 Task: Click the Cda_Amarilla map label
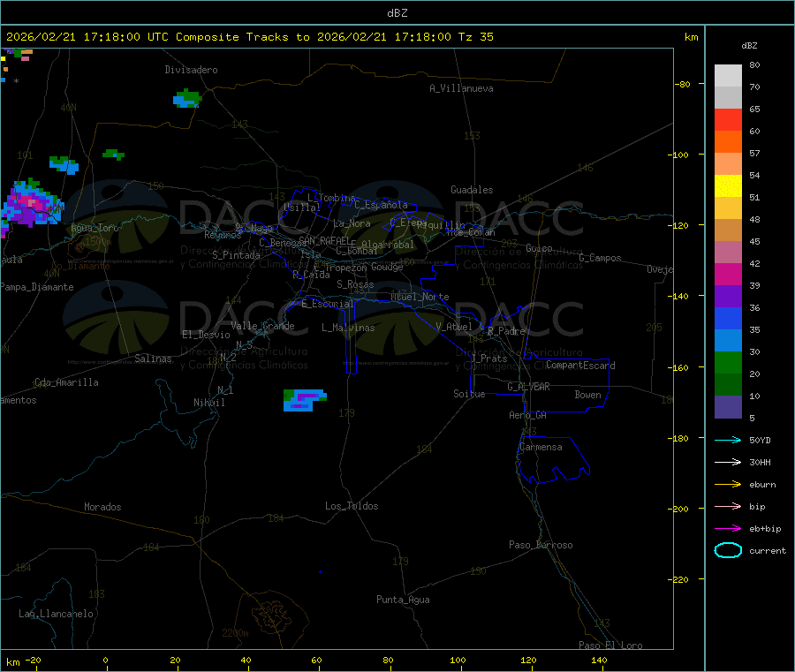click(x=66, y=382)
